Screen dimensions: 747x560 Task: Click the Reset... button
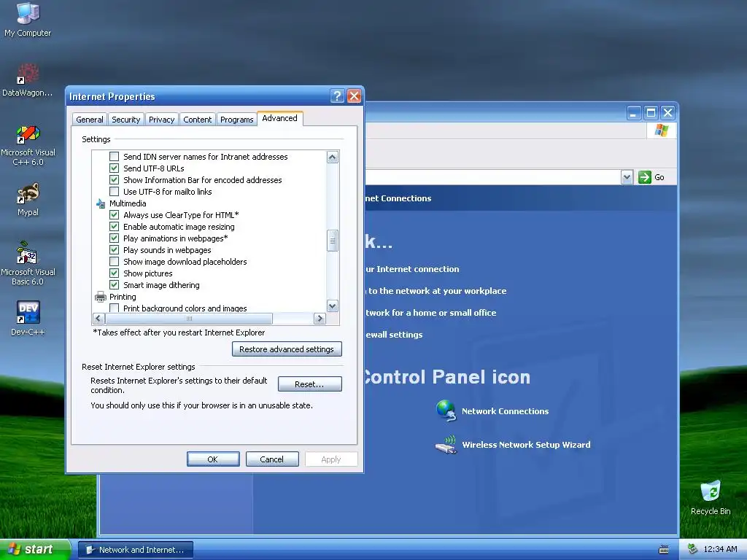click(309, 384)
